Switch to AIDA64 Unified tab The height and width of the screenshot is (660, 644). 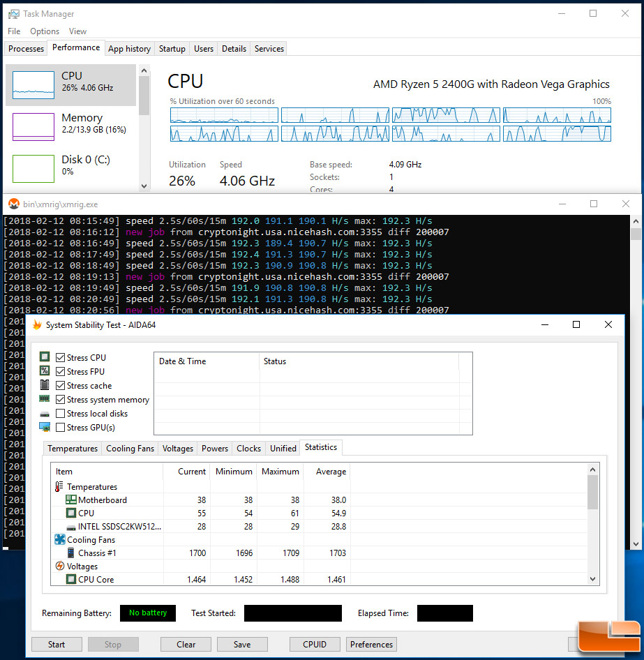click(x=283, y=449)
